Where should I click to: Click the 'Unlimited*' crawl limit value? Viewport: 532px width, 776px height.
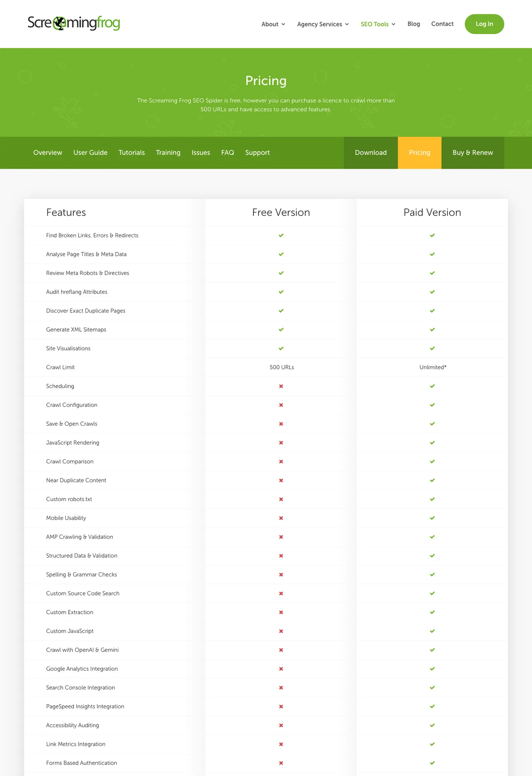(x=433, y=367)
